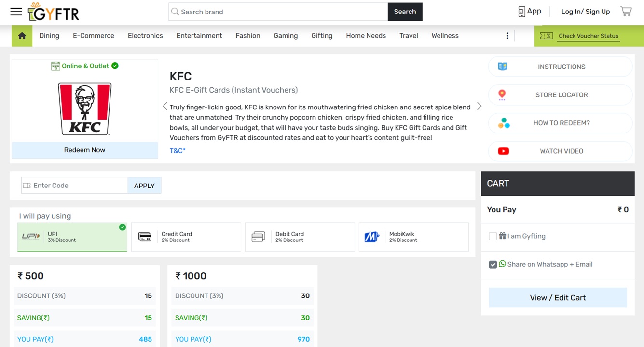This screenshot has width=644, height=347.
Task: Open the Gaming category
Action: pyautogui.click(x=286, y=36)
